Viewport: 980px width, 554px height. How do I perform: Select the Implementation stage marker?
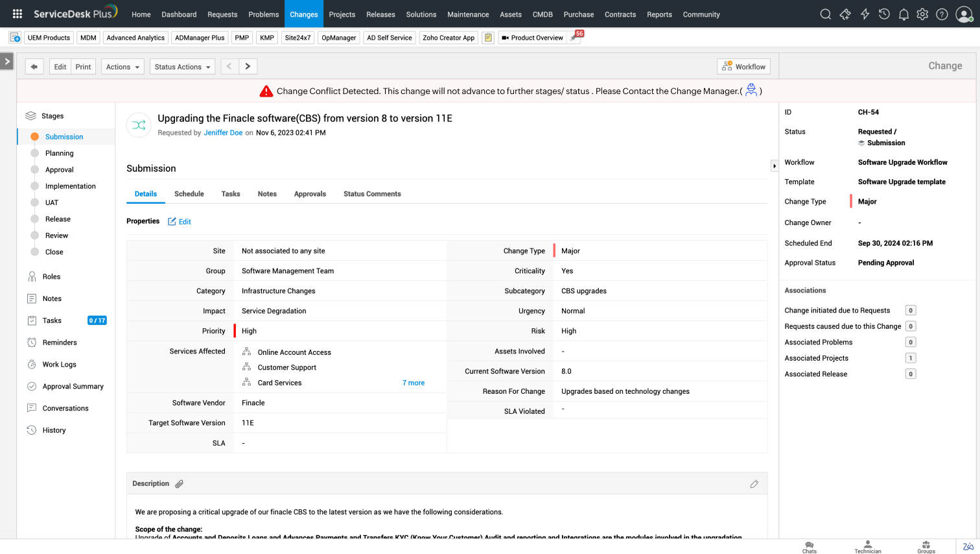[35, 186]
